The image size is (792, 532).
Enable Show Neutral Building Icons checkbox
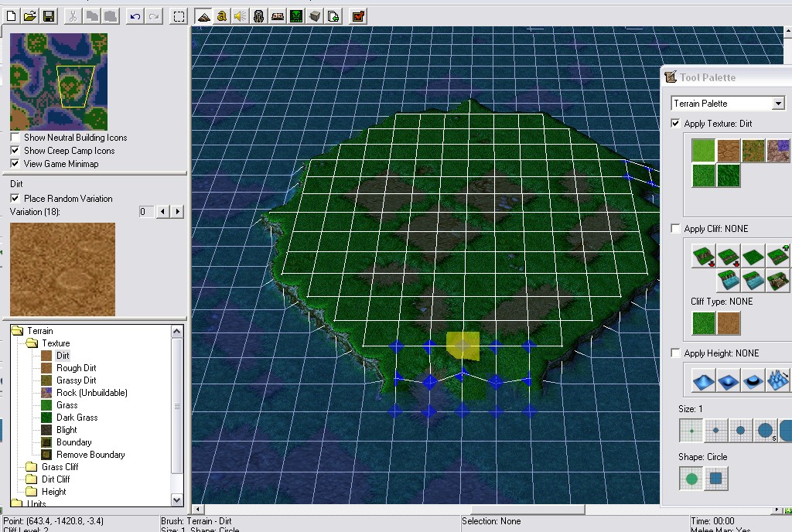[15, 138]
